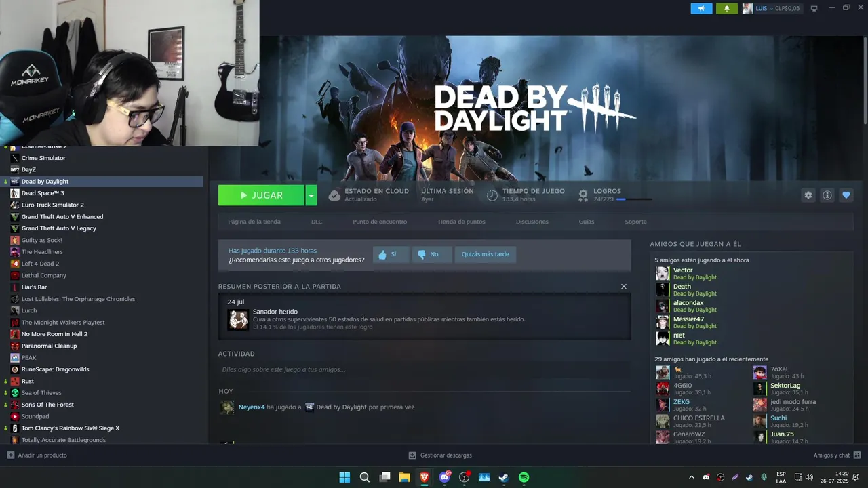868x488 pixels.
Task: Click the Tiempo de Juego clock icon
Action: [492, 195]
